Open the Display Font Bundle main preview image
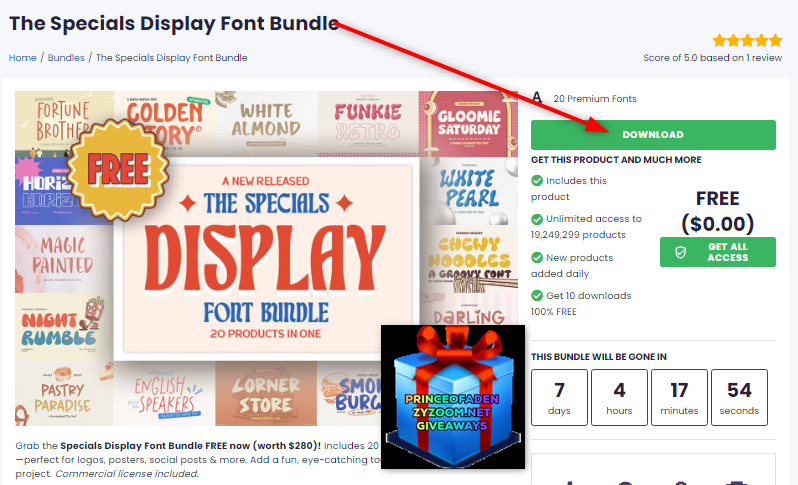This screenshot has height=485, width=798. point(267,259)
